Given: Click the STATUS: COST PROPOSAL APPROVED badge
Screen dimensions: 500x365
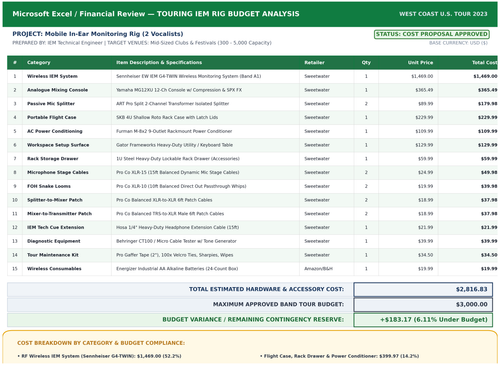Looking at the screenshot, I should pyautogui.click(x=432, y=34).
